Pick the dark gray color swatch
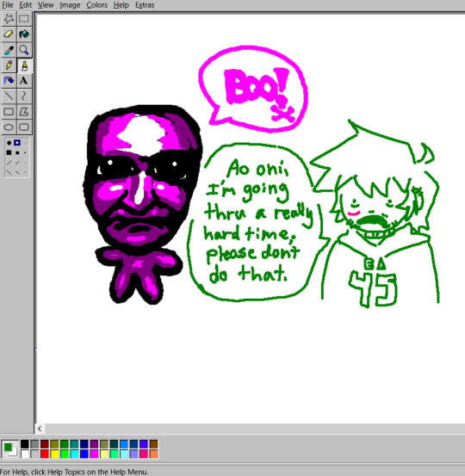 coord(34,444)
